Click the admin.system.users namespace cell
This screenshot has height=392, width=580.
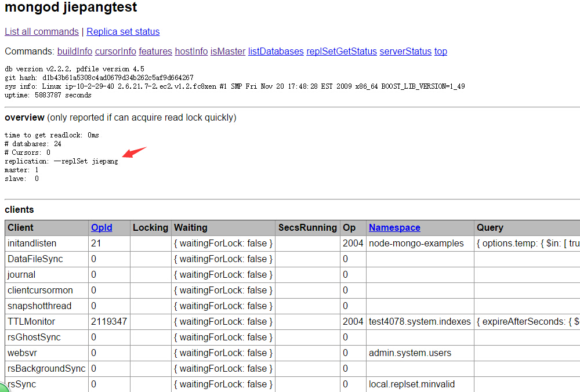(420, 353)
